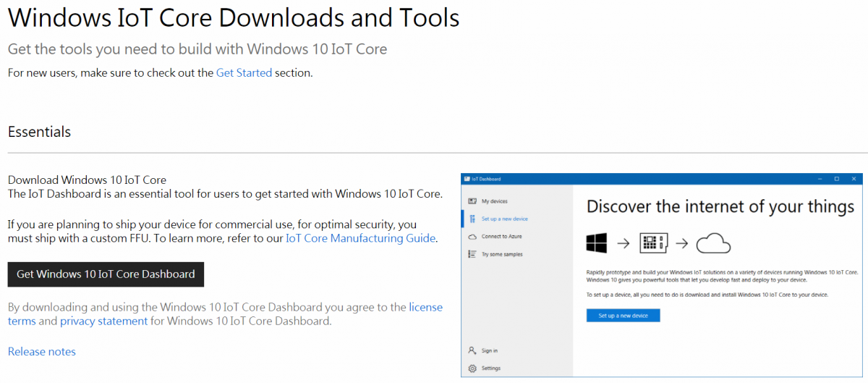Select the Connect to Azure menu label
This screenshot has height=383, width=868.
point(501,237)
